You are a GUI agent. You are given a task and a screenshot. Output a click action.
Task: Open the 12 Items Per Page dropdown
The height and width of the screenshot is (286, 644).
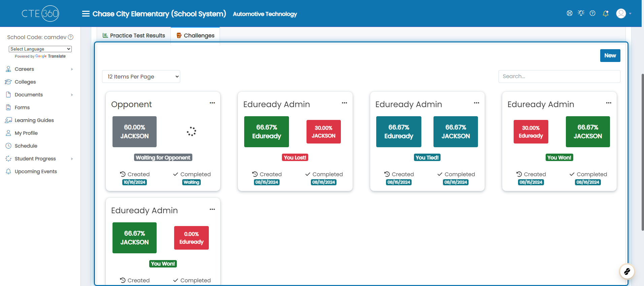click(141, 76)
